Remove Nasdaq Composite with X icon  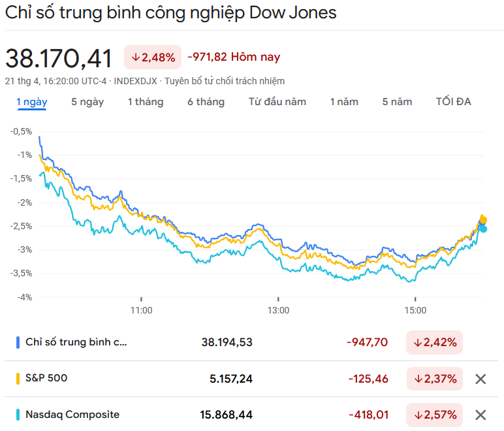[480, 415]
